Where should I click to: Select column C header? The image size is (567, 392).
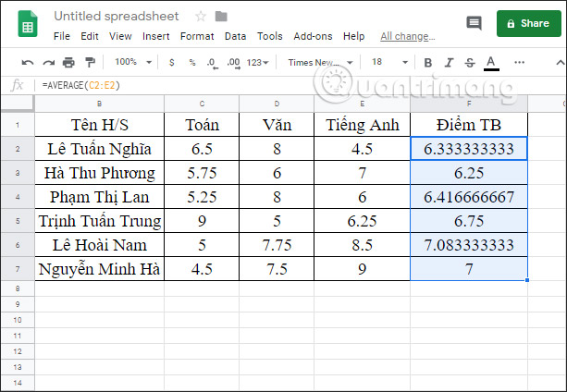coord(202,104)
